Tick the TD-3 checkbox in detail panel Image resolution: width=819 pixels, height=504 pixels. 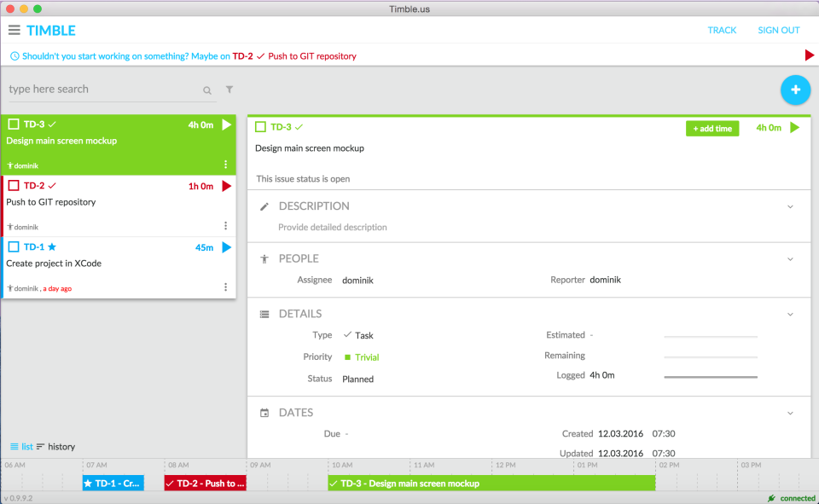pyautogui.click(x=260, y=127)
